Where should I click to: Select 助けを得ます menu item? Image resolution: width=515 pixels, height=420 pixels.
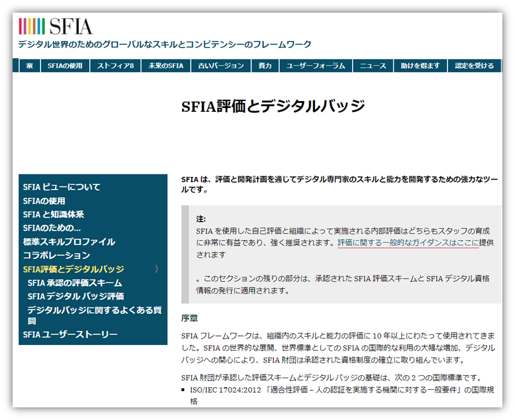tap(420, 66)
